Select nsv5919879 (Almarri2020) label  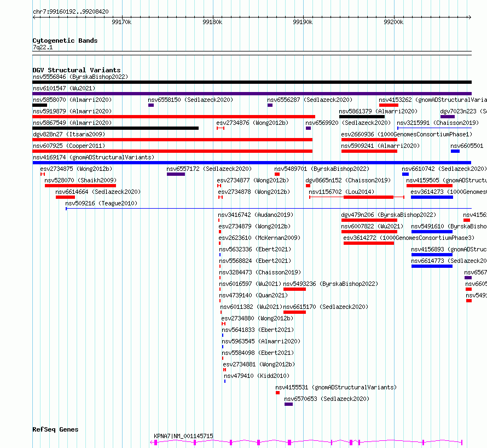tap(72, 111)
